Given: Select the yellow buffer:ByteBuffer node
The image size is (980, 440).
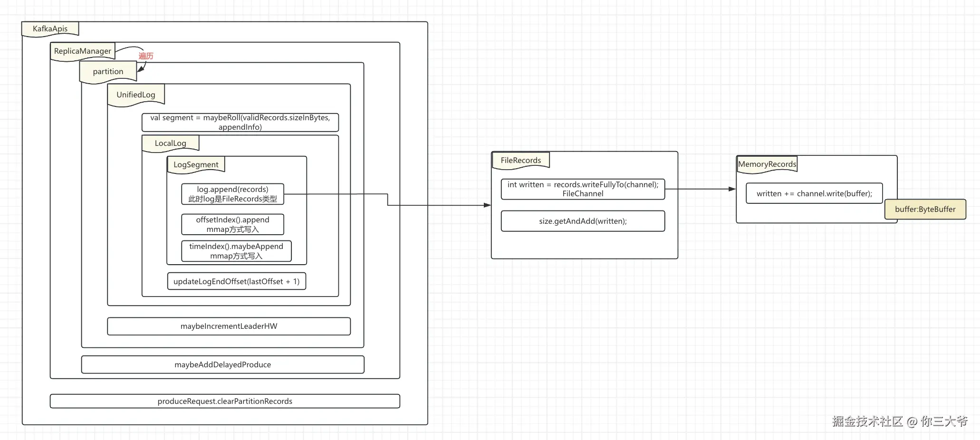Looking at the screenshot, I should (x=925, y=209).
